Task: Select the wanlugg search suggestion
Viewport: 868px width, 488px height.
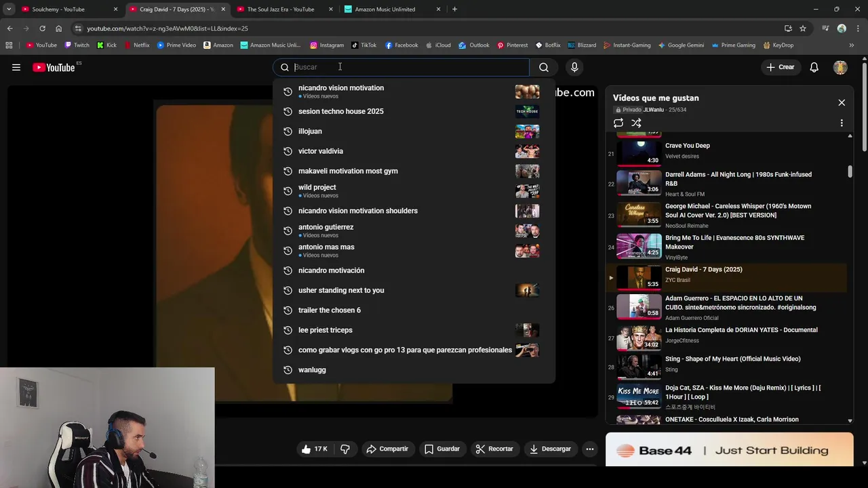Action: [414, 370]
